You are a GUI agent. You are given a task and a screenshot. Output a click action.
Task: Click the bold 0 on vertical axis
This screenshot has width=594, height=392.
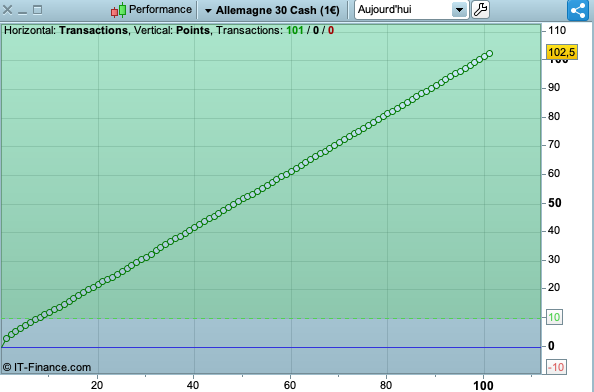(x=551, y=346)
